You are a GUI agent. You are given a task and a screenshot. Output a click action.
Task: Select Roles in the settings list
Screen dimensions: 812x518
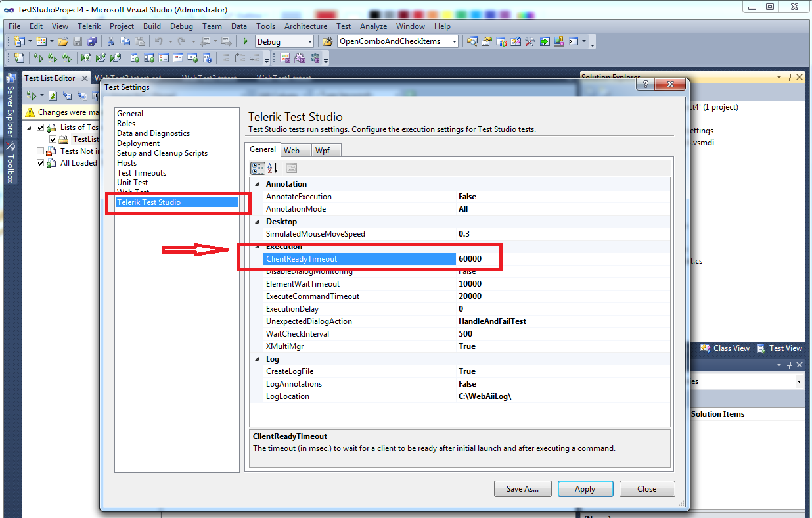coord(126,124)
